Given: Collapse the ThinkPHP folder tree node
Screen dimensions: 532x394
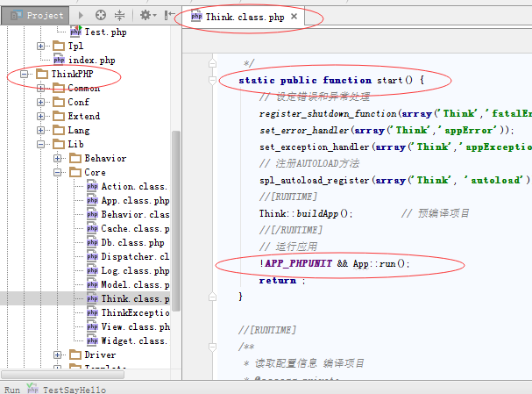Looking at the screenshot, I should 25,75.
